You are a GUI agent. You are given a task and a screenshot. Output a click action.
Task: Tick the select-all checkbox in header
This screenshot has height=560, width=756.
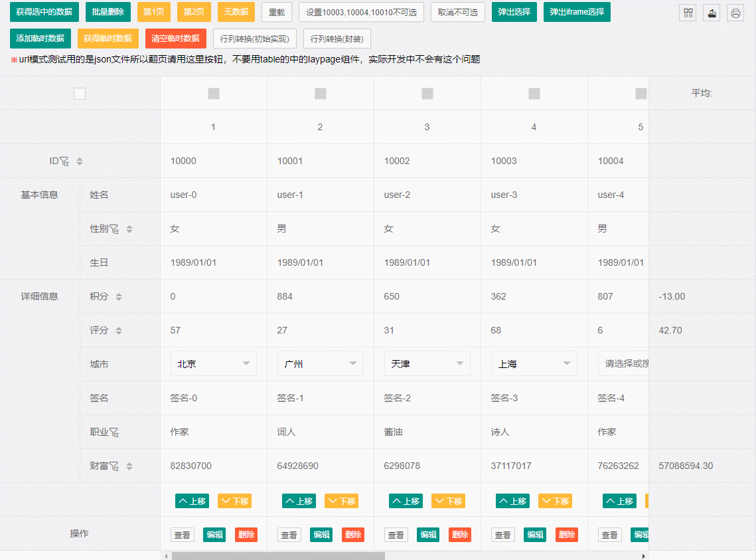(80, 94)
